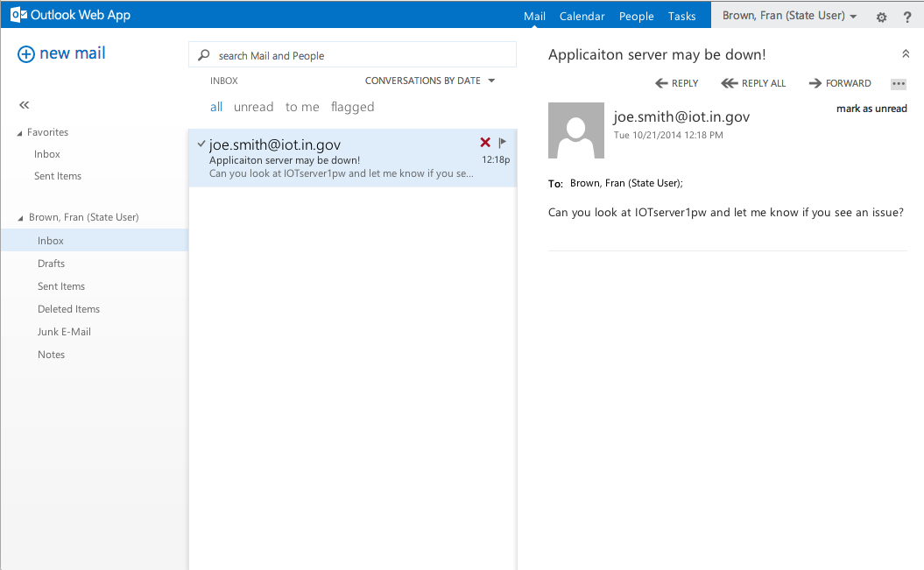Go to the People tab

coord(636,17)
